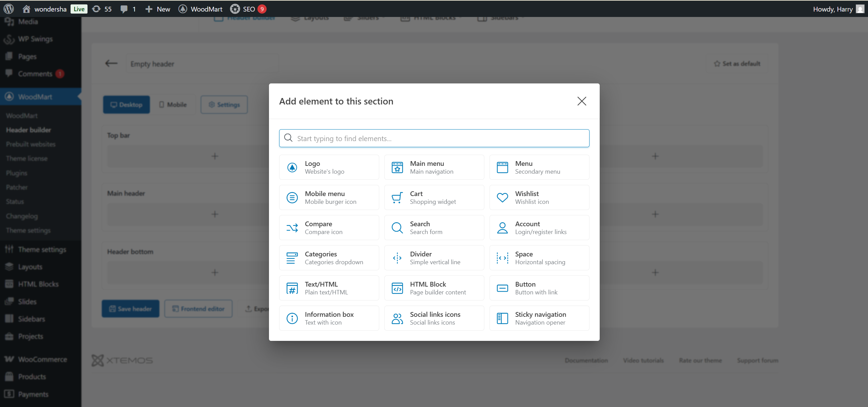This screenshot has width=868, height=407.
Task: Insert the Social links icons element
Action: click(x=434, y=318)
